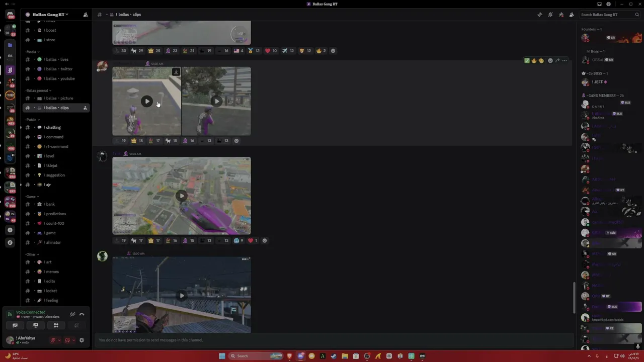Share your screen from voice panel
The image size is (644, 362).
click(x=35, y=325)
